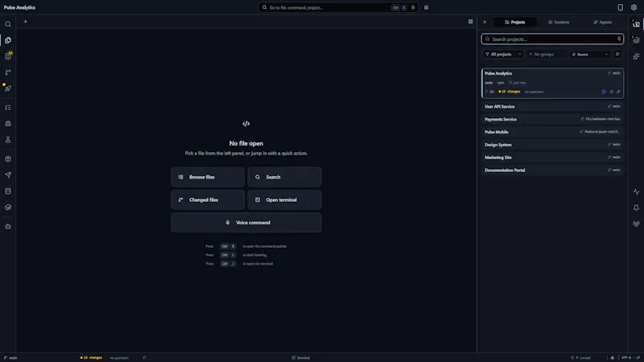
Task: Click the pin icon inside the Search projects field
Action: pyautogui.click(x=619, y=39)
